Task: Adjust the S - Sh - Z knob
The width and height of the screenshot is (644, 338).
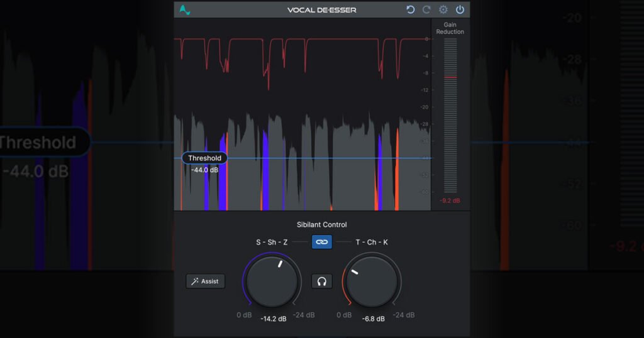Action: (272, 281)
